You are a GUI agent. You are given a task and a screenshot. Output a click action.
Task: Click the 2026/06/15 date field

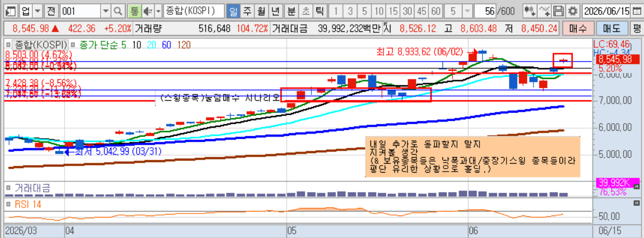tap(606, 10)
